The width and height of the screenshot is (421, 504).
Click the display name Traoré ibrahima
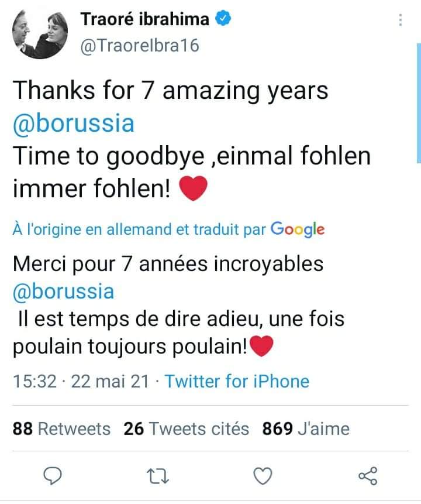(x=144, y=20)
